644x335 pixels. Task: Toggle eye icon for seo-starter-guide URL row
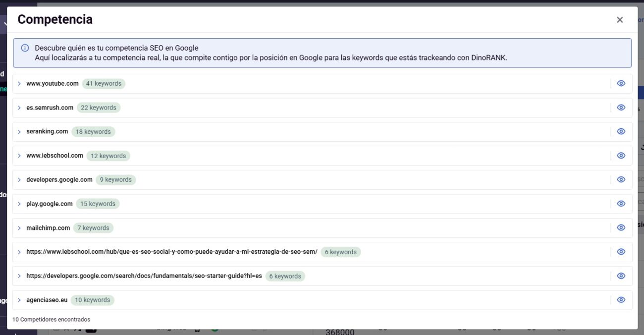click(621, 276)
